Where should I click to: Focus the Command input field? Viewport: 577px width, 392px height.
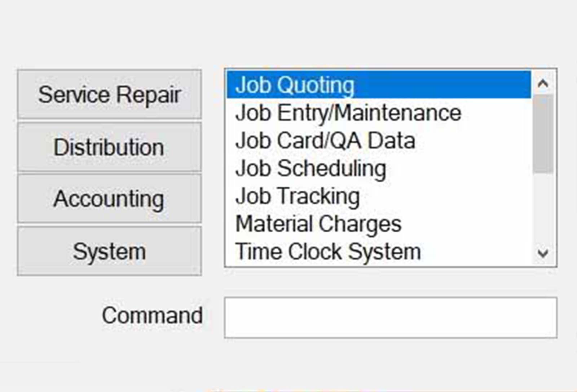(390, 317)
